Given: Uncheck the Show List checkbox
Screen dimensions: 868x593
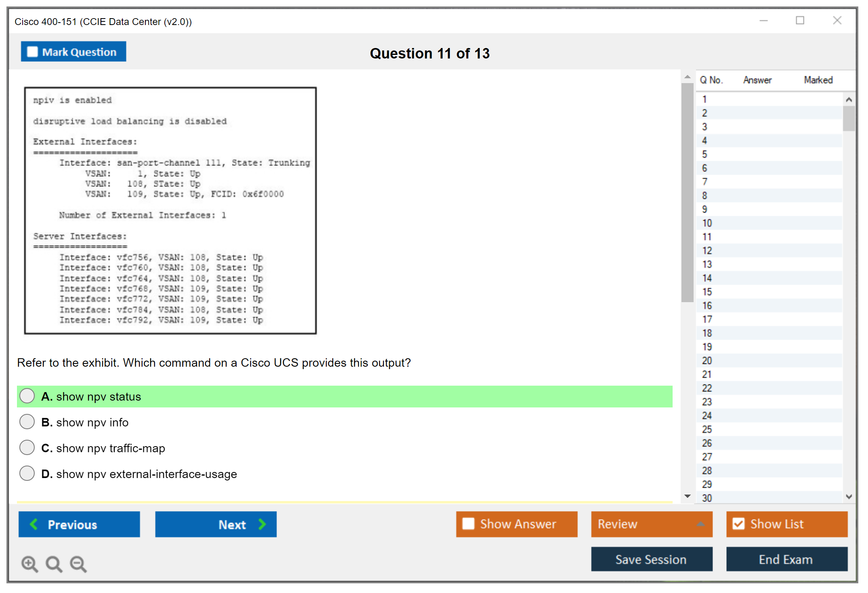Looking at the screenshot, I should click(738, 524).
